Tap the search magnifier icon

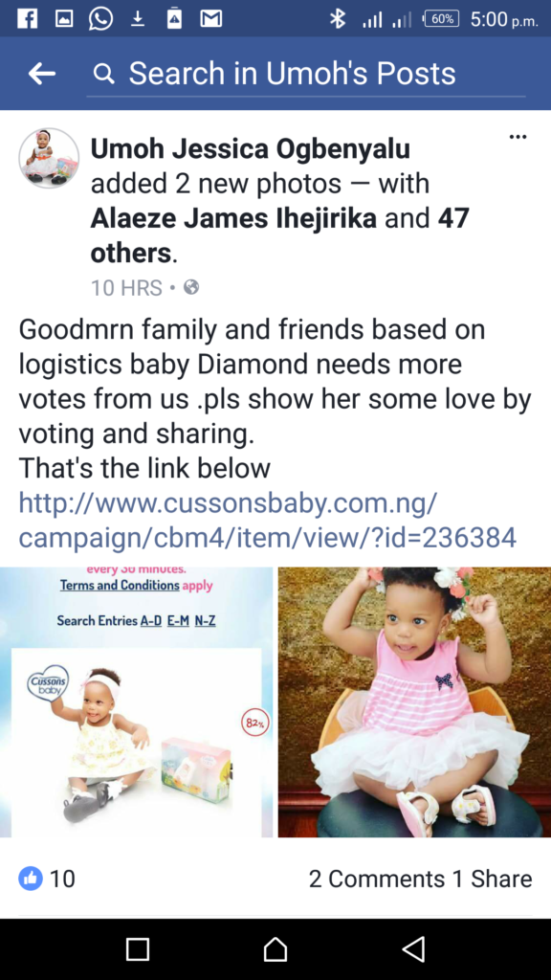pyautogui.click(x=103, y=75)
